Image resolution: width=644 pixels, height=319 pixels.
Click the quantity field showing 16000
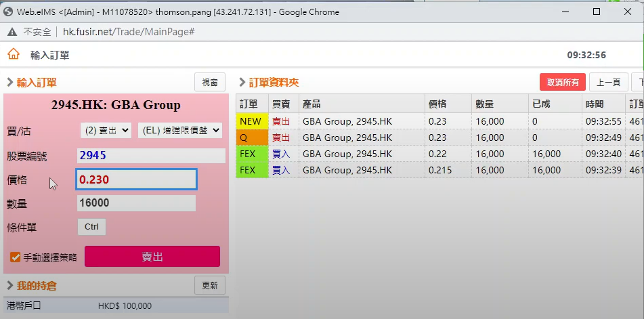(136, 203)
